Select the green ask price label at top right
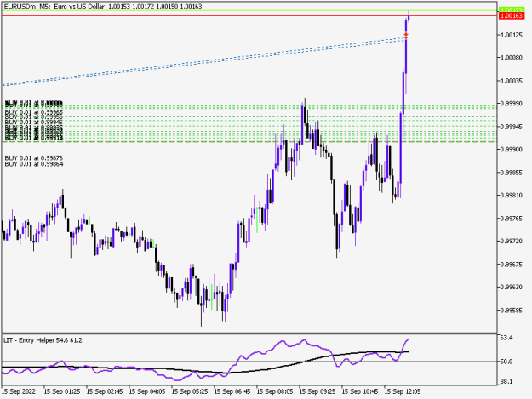The width and height of the screenshot is (532, 399). point(512,10)
